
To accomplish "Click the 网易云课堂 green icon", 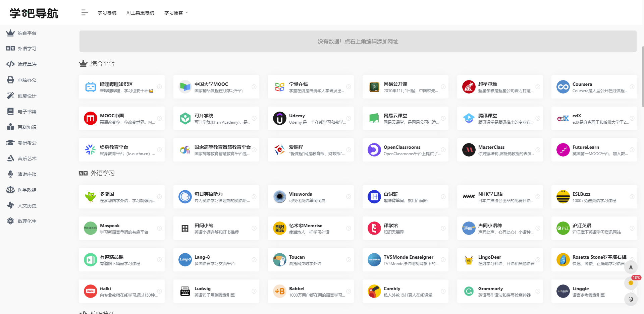I will (x=374, y=118).
